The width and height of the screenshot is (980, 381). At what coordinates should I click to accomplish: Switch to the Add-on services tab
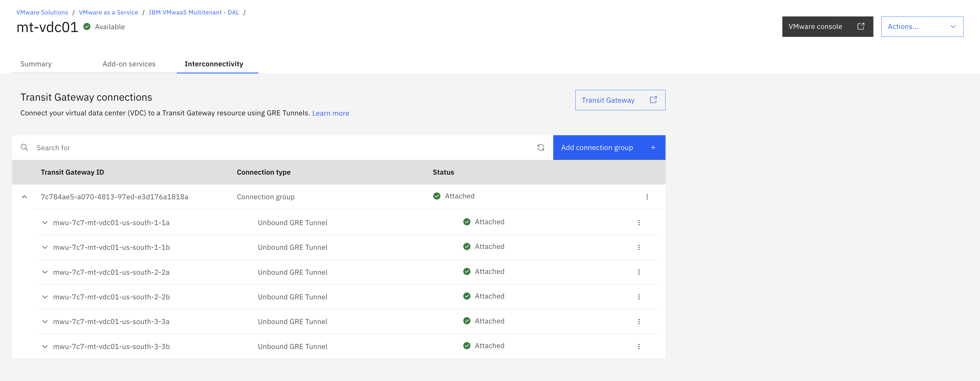tap(129, 64)
